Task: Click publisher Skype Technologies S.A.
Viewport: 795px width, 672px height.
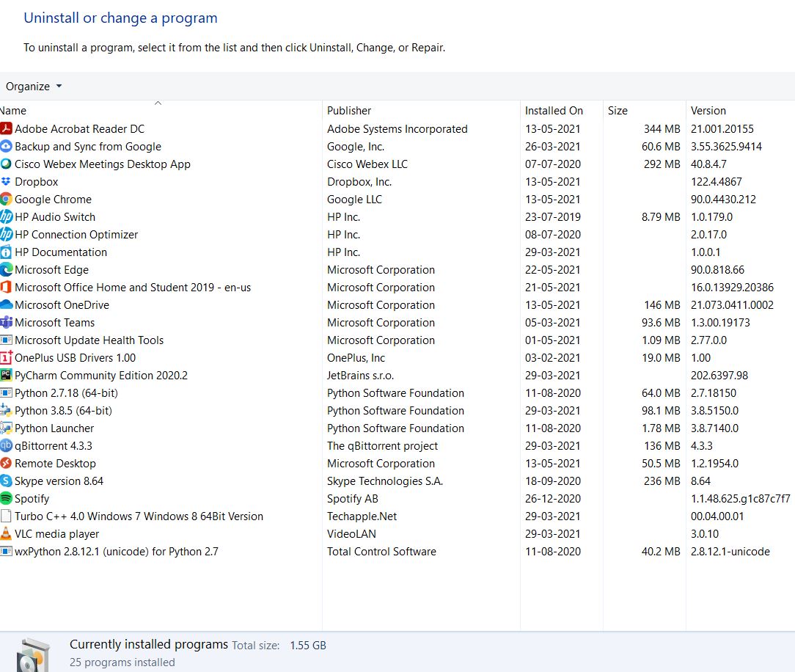Action: pyautogui.click(x=385, y=481)
